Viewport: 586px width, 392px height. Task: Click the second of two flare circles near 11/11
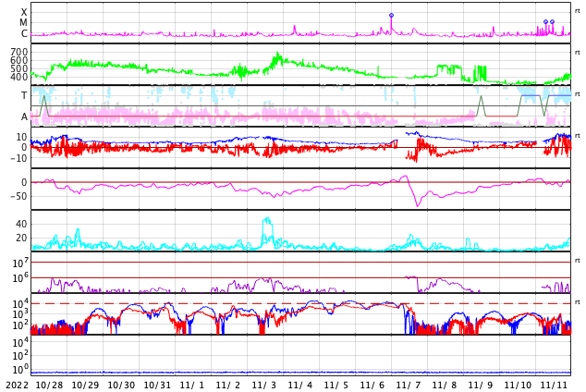point(553,22)
